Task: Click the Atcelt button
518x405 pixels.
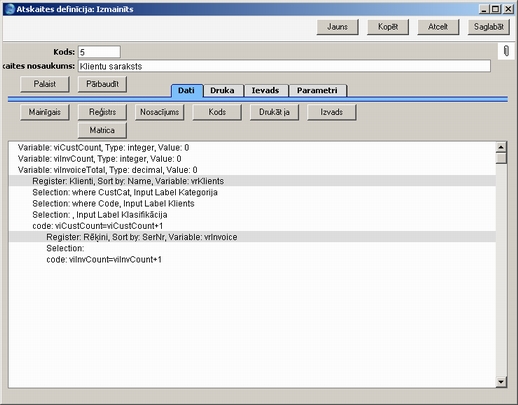Action: [438, 27]
